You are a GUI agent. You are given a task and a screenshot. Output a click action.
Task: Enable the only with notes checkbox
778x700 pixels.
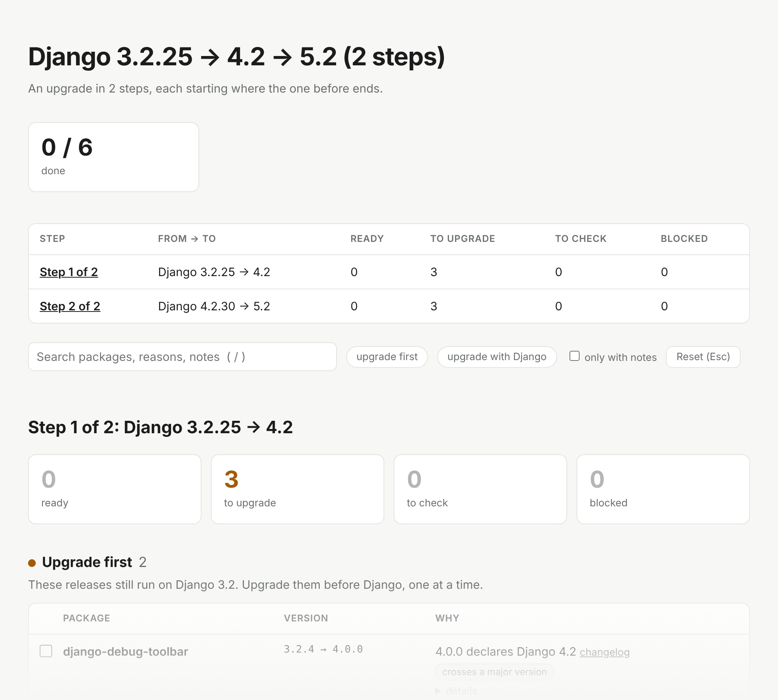pyautogui.click(x=574, y=356)
